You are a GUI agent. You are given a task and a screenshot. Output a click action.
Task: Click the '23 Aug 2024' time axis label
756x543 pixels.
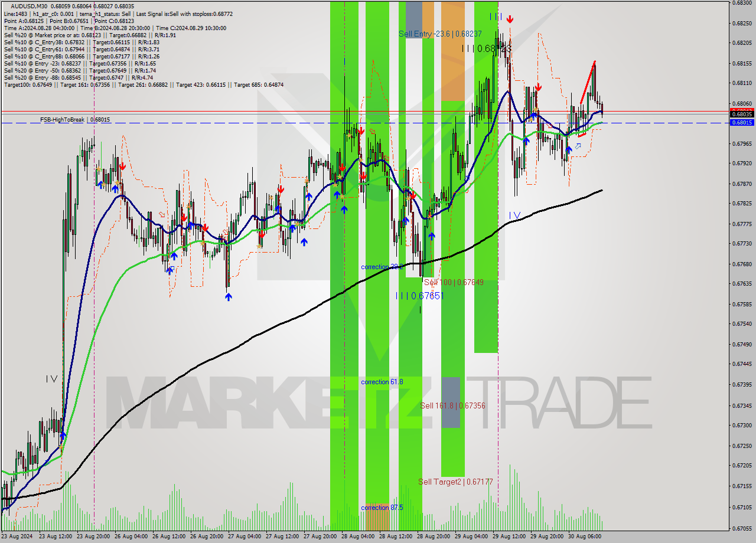pos(18,537)
